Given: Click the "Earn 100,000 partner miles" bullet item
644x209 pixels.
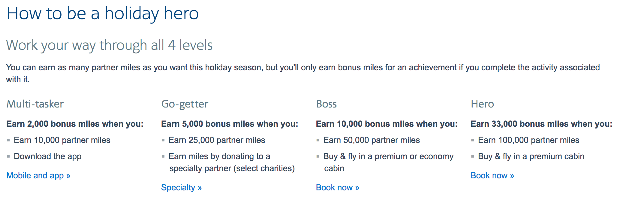Looking at the screenshot, I should tap(528, 140).
